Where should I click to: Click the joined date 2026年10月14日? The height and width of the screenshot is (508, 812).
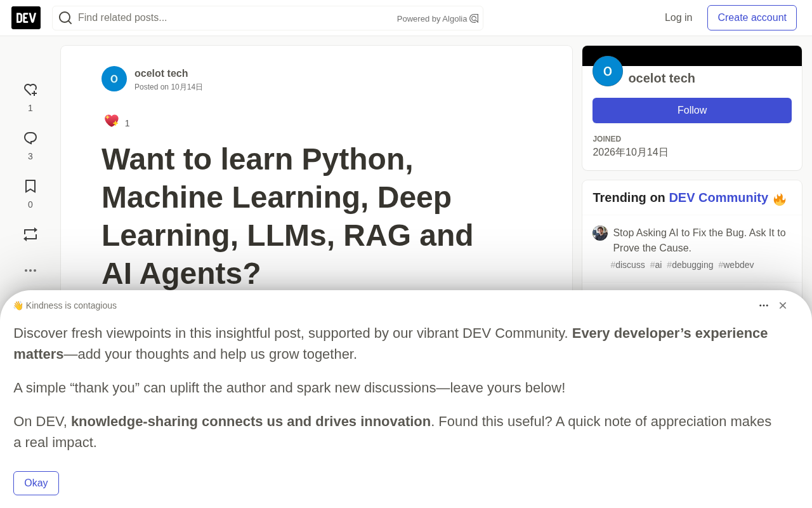click(631, 152)
